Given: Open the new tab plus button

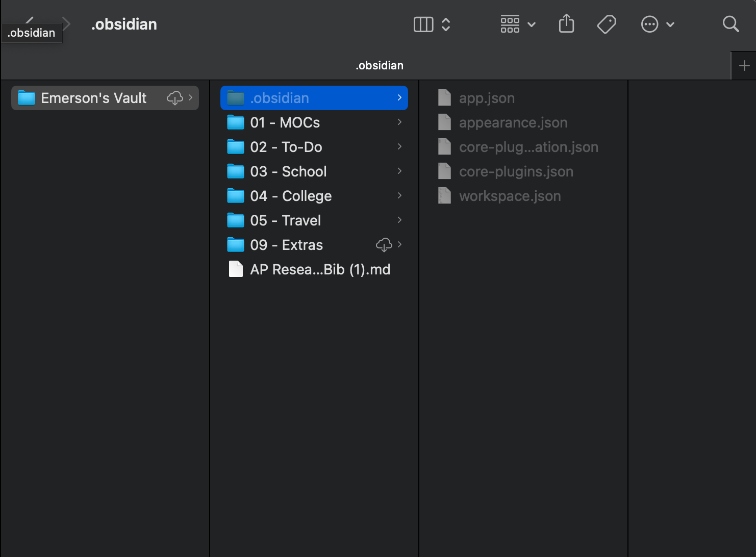Looking at the screenshot, I should click(x=744, y=65).
